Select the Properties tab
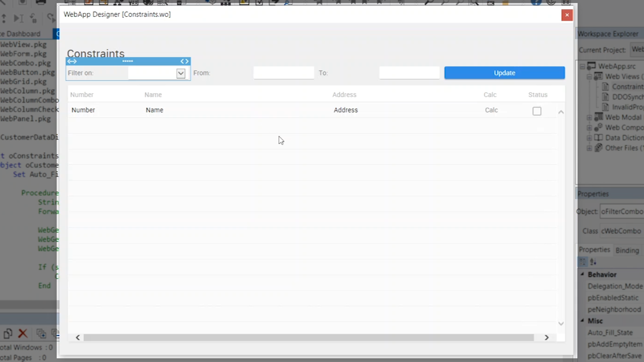This screenshot has height=362, width=644. point(594,250)
